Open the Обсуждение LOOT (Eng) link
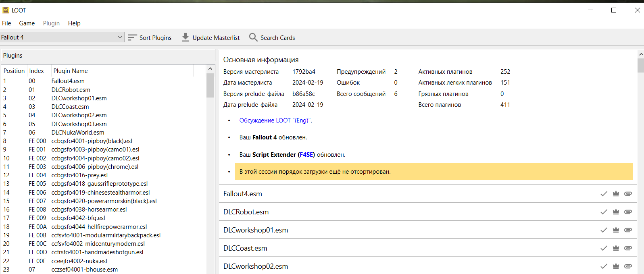644x274 pixels. 275,120
